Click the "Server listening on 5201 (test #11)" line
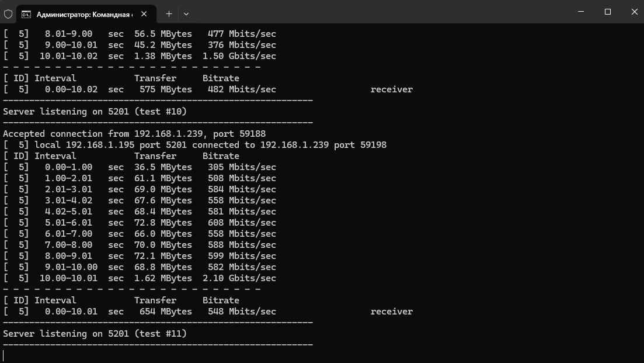 point(95,334)
